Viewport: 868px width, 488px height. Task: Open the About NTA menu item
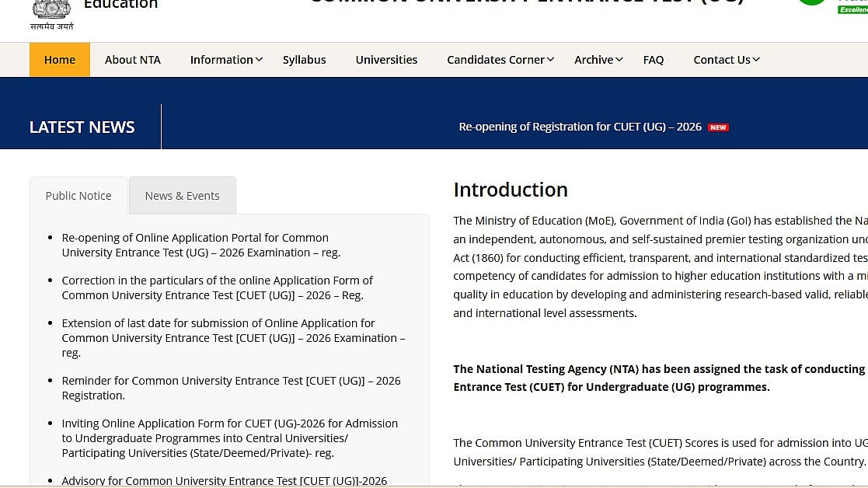click(132, 59)
